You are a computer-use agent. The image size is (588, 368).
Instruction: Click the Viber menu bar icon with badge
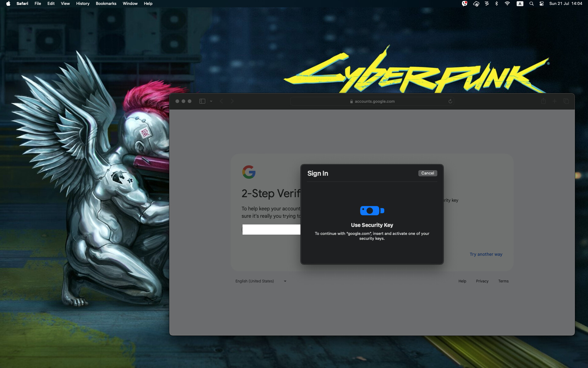point(465,4)
